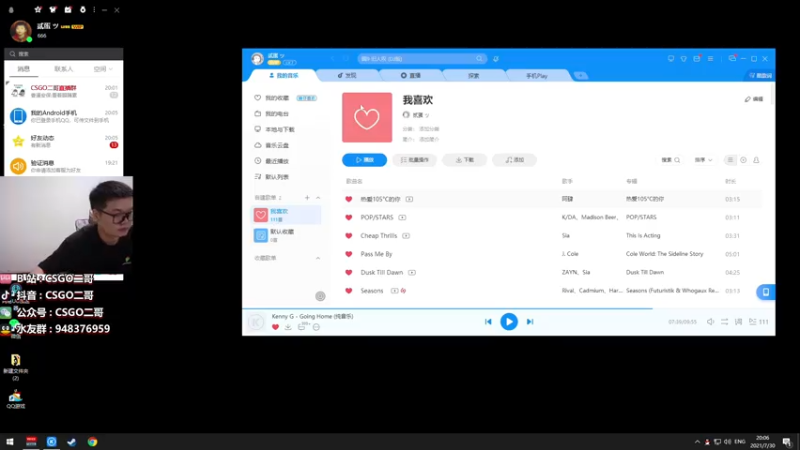Open the MV icon next to POP/STARS
Viewport: 800px width, 450px height.
[402, 217]
